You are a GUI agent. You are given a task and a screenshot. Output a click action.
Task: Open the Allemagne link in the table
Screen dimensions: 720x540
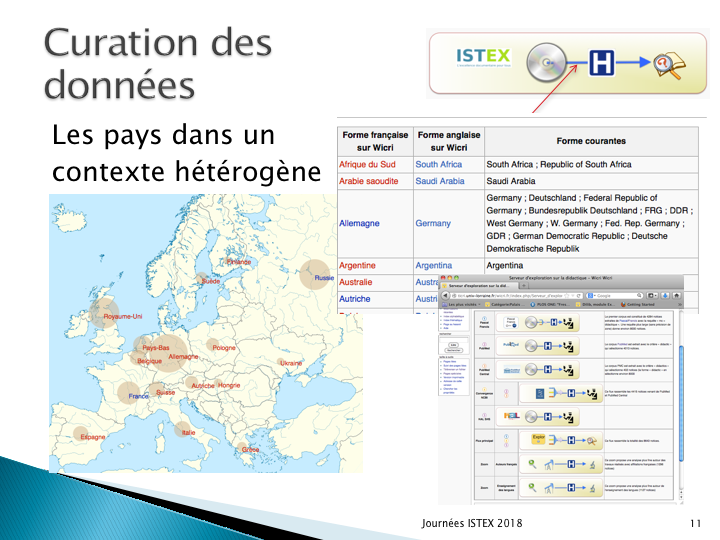[x=359, y=223]
